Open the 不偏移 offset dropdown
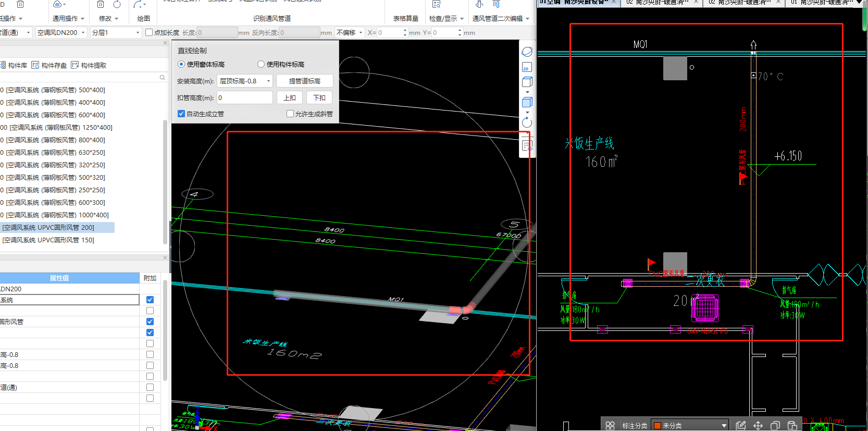This screenshot has width=868, height=431. click(350, 32)
